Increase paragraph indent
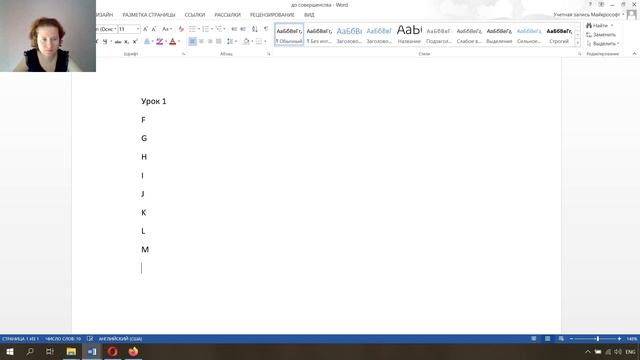The width and height of the screenshot is (640, 360). 243,29
